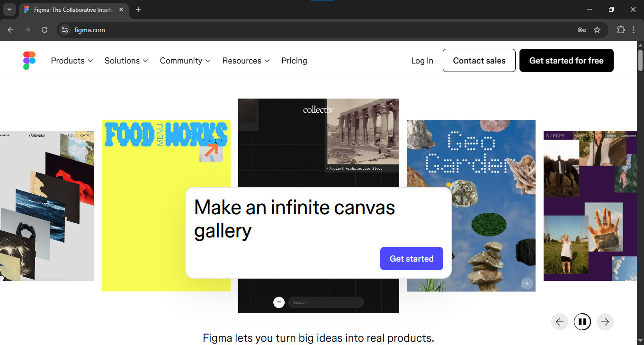Image resolution: width=644 pixels, height=345 pixels.
Task: Click the Log in link
Action: (422, 61)
